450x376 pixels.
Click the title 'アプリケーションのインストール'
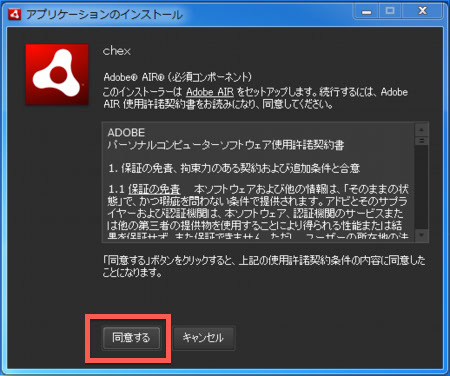104,15
